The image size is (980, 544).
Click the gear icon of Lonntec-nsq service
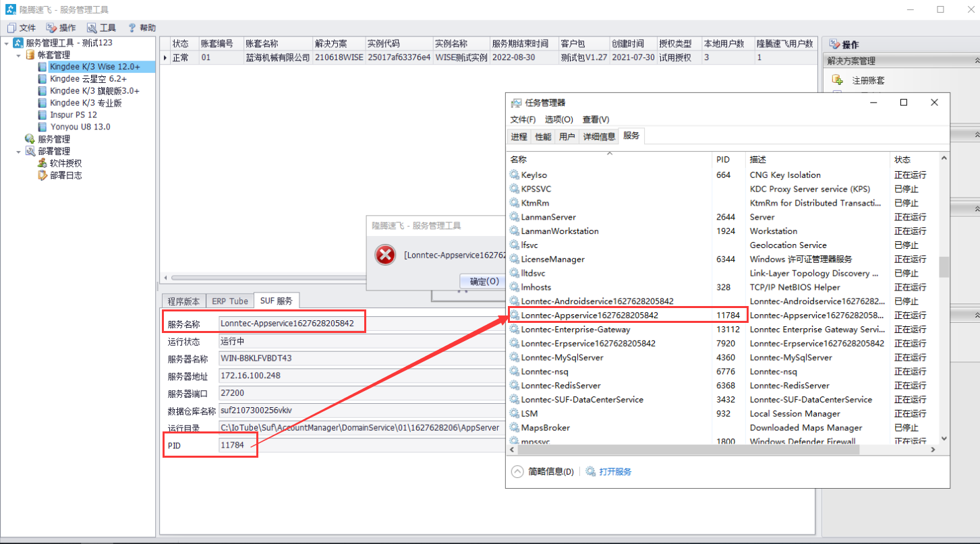[515, 371]
